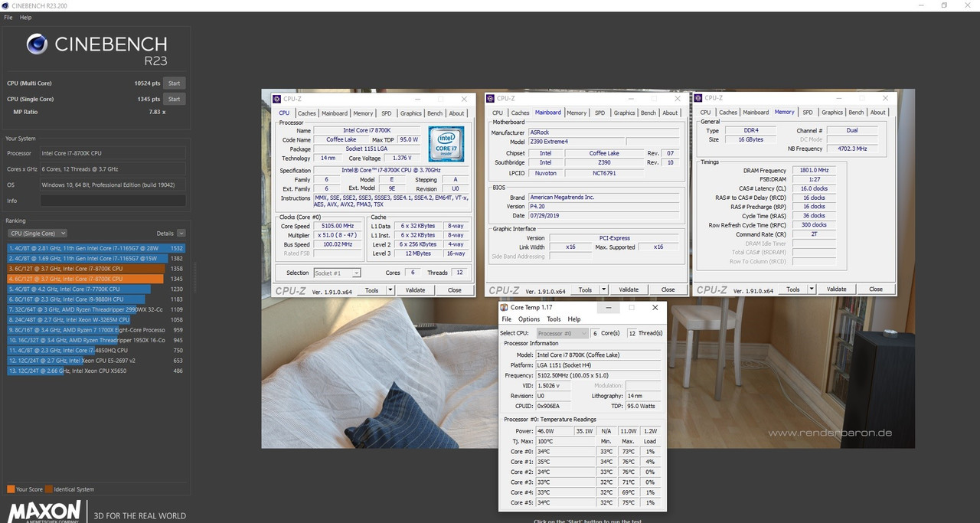980x523 pixels.
Task: Click the Intel Core i7 badge logo
Action: coord(446,143)
